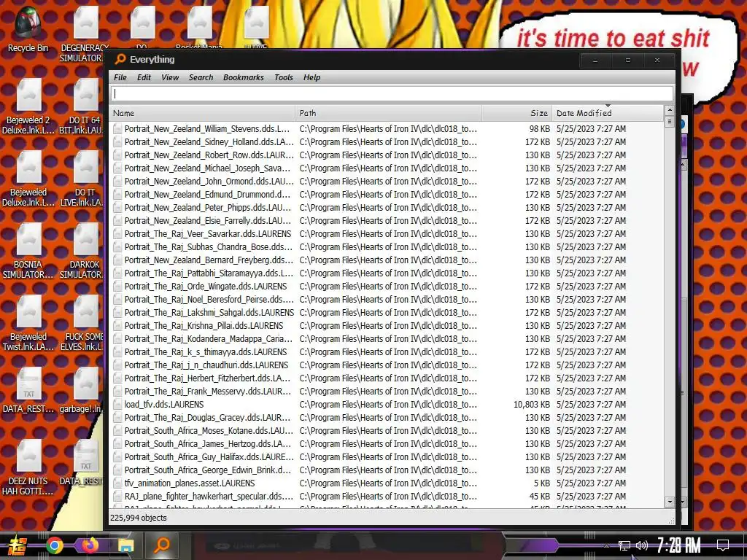
Task: Select Portrait_The_Raj_k_s_thimayya.dds.LAURENS
Action: tap(206, 352)
